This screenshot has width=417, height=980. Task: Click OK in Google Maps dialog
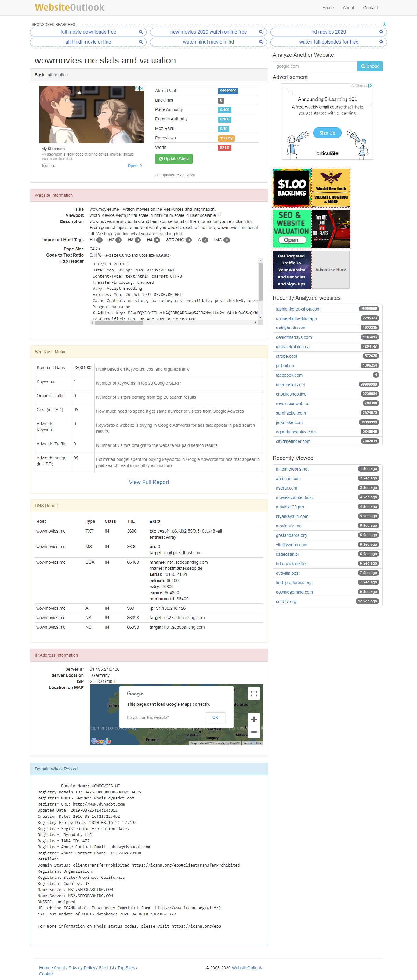[x=215, y=717]
